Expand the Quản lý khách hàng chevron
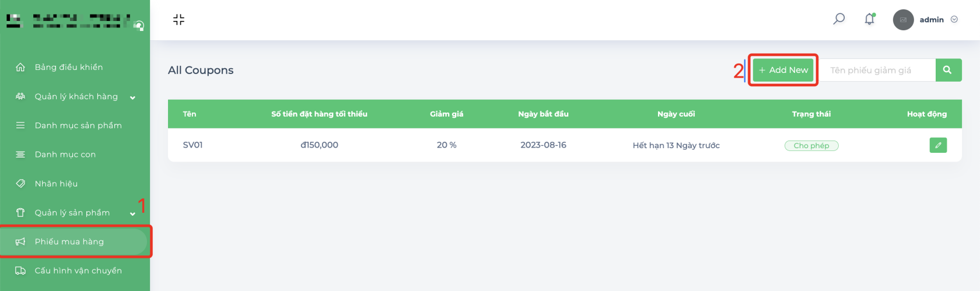 click(132, 97)
